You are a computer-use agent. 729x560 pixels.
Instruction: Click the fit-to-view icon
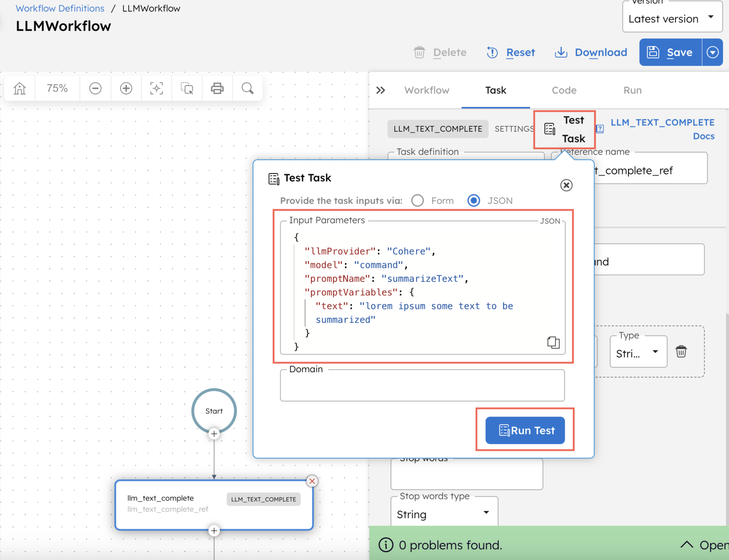[x=156, y=88]
